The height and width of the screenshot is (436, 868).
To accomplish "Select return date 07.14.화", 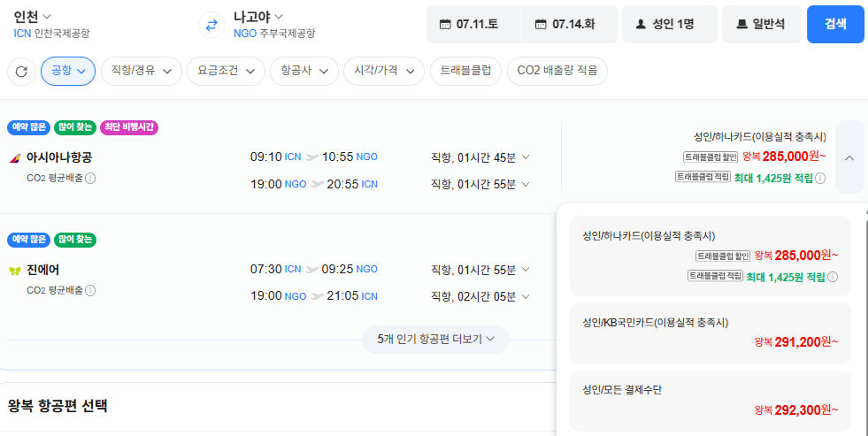I will pos(570,25).
